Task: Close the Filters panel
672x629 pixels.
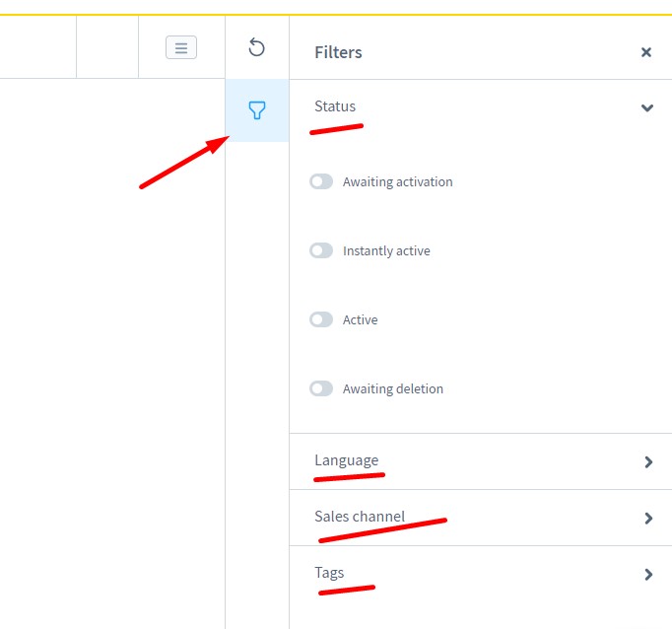Action: point(646,52)
